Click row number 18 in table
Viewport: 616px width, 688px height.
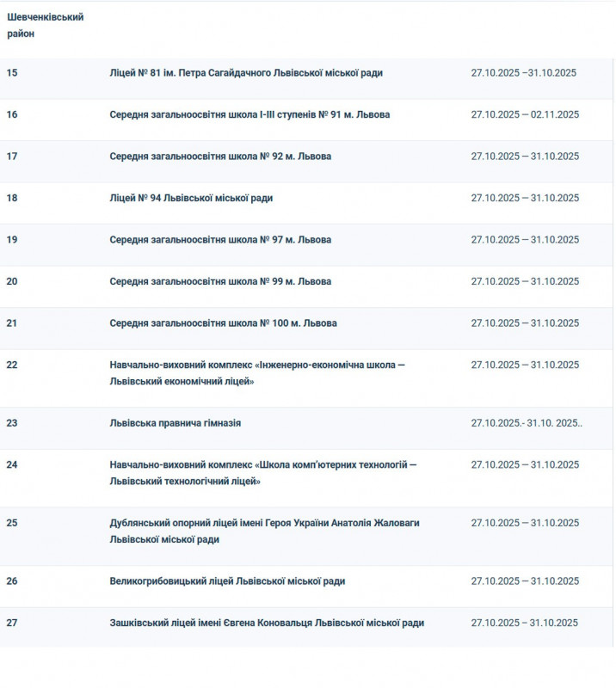click(x=12, y=198)
